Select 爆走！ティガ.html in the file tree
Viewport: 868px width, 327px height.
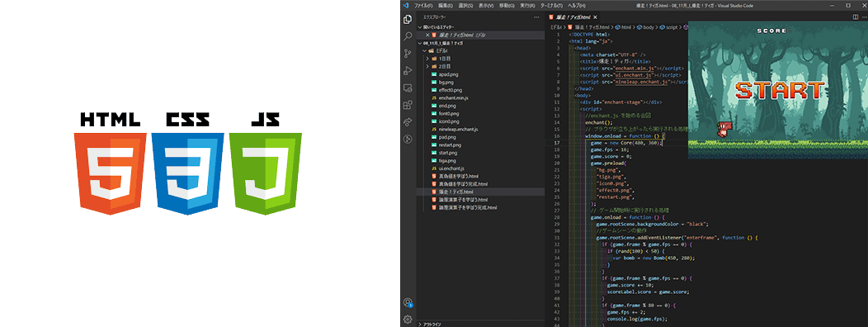(480, 192)
